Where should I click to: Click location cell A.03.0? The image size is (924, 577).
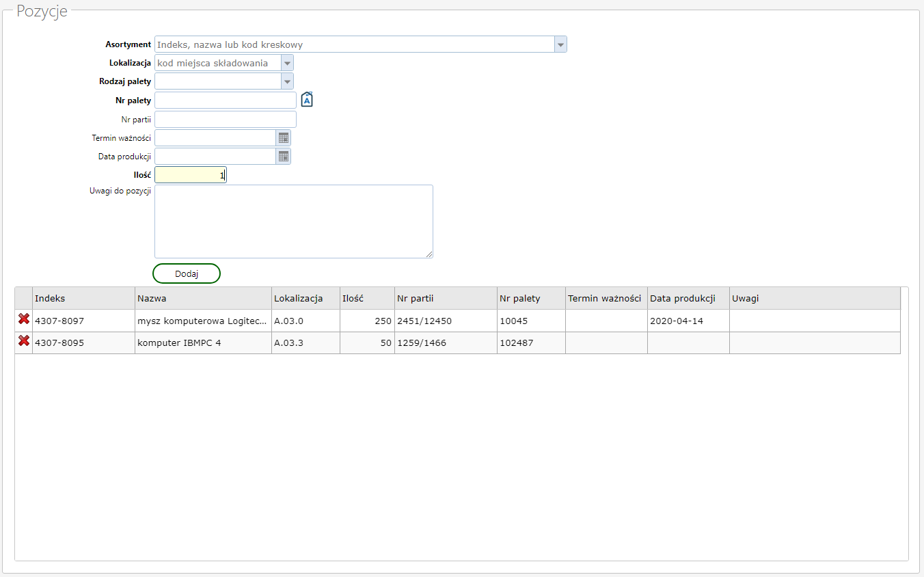pyautogui.click(x=305, y=321)
